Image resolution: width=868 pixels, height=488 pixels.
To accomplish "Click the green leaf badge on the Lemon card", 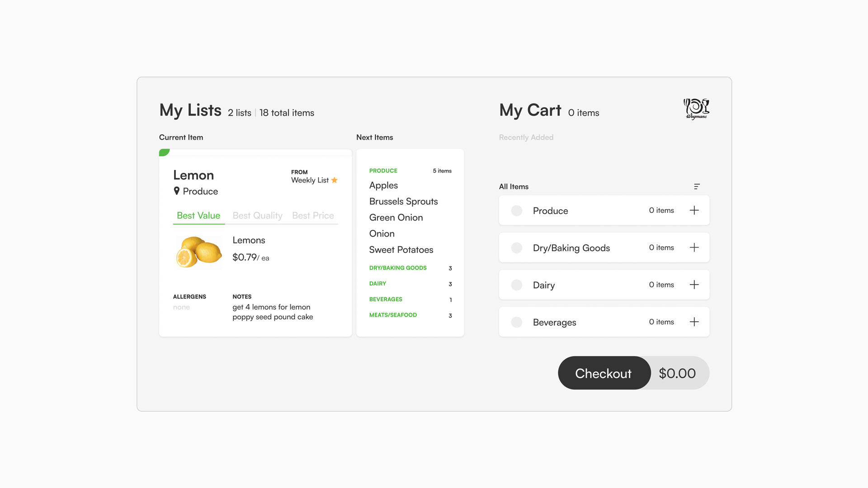I will point(164,152).
